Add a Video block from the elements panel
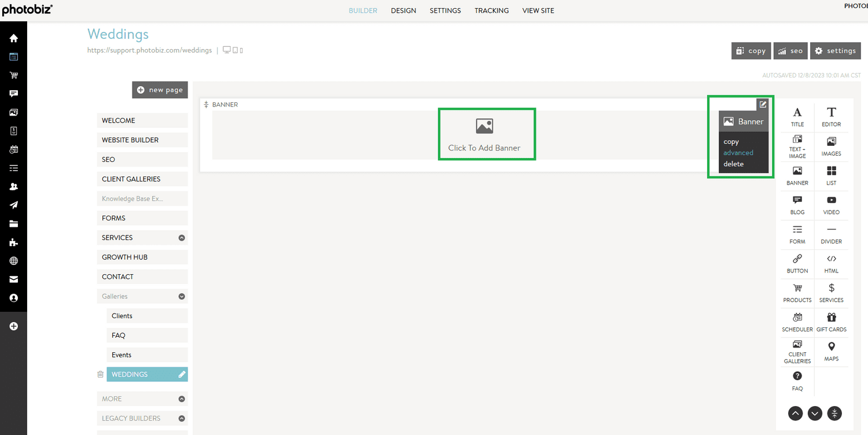Image resolution: width=868 pixels, height=435 pixels. (x=832, y=205)
